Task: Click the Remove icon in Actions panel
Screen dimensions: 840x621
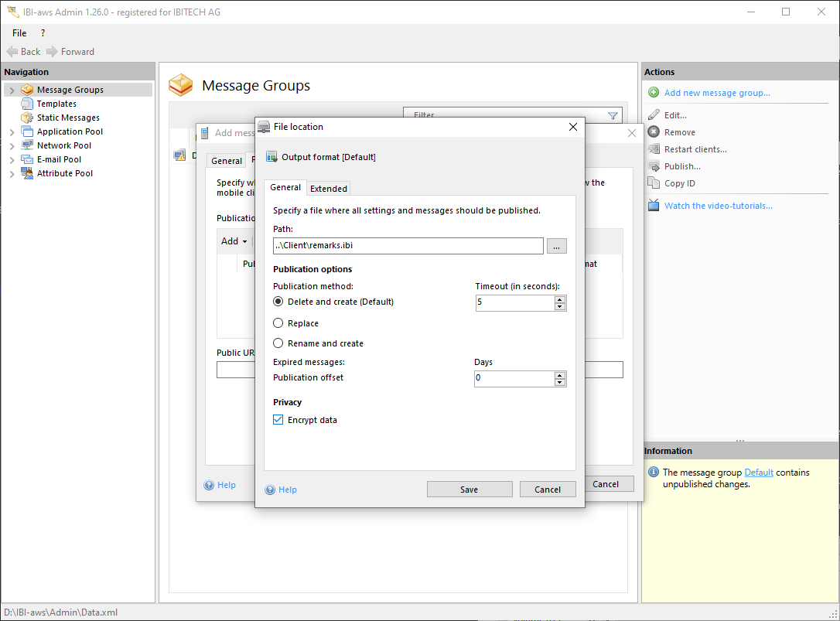Action: 654,132
